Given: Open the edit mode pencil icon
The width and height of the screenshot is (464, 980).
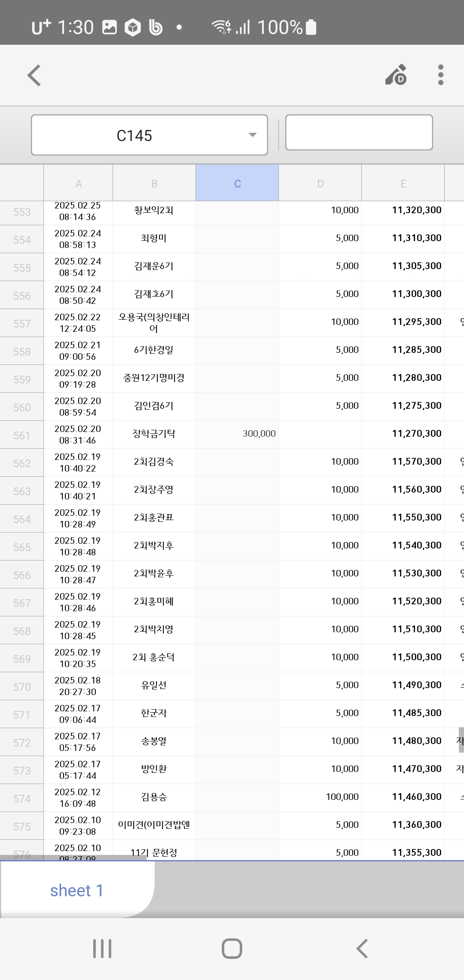Looking at the screenshot, I should (396, 75).
